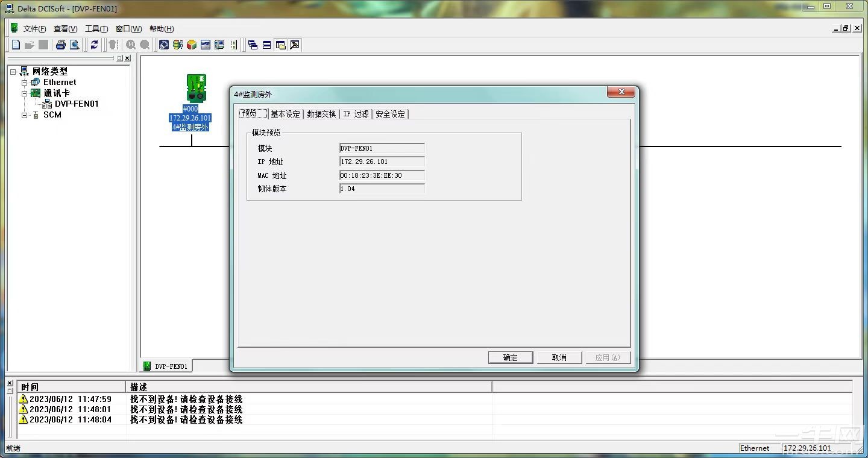Click the Print toolbar icon

pyautogui.click(x=61, y=45)
